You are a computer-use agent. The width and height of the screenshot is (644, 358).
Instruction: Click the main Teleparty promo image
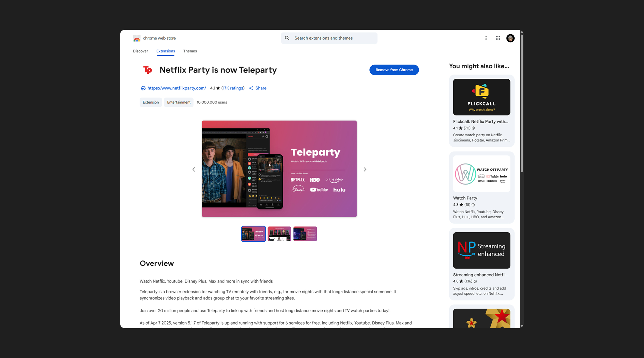click(x=279, y=169)
